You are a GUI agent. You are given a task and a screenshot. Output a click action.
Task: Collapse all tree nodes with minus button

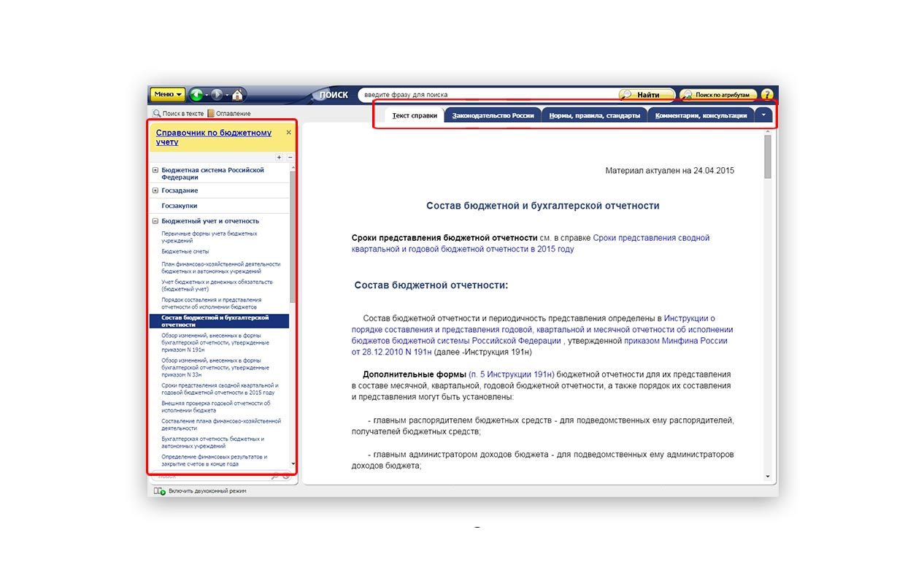pyautogui.click(x=290, y=157)
